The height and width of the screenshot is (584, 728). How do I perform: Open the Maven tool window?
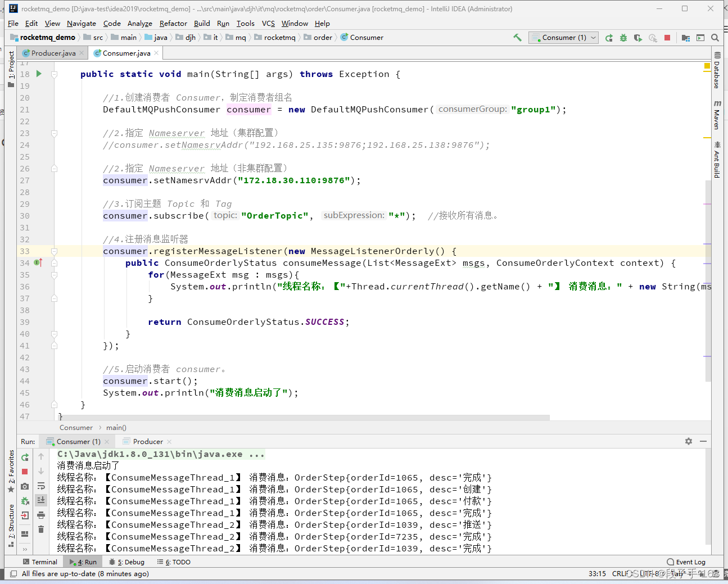(717, 115)
